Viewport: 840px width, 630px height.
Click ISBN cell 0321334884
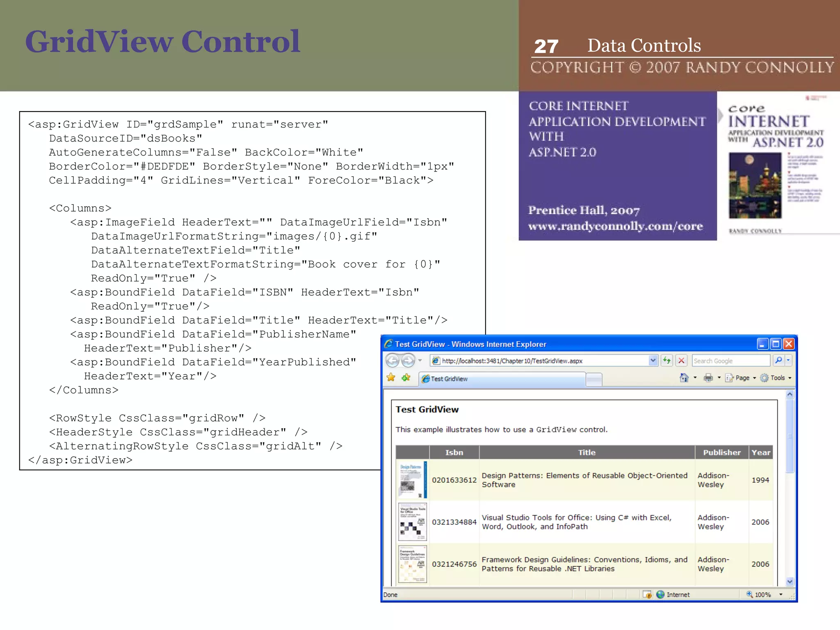454,522
